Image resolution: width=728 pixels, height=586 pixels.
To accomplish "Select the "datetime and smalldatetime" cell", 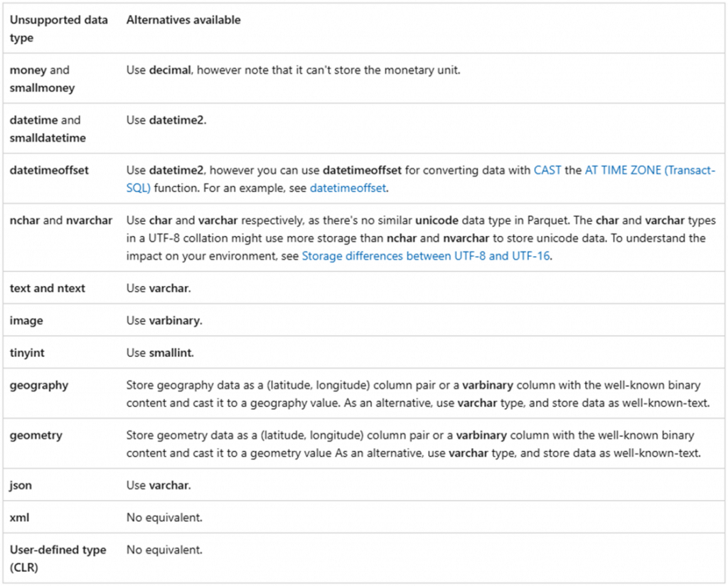I will (x=48, y=129).
